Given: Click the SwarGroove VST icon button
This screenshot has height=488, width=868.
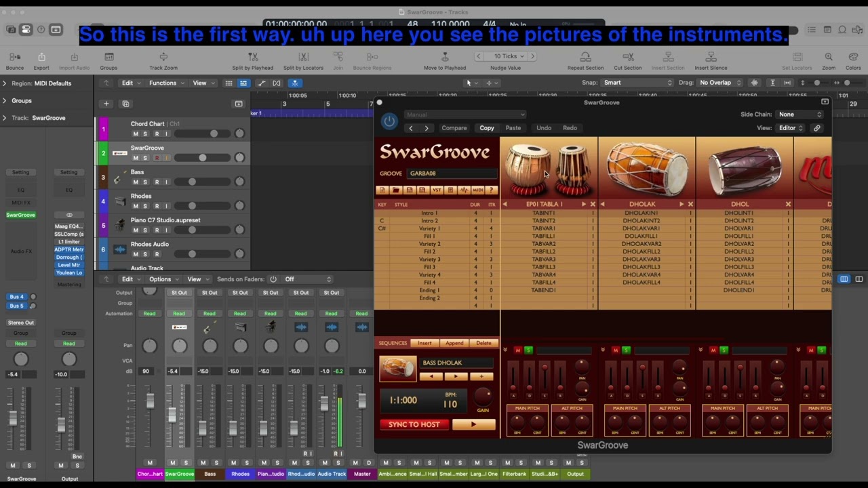Looking at the screenshot, I should coord(437,190).
